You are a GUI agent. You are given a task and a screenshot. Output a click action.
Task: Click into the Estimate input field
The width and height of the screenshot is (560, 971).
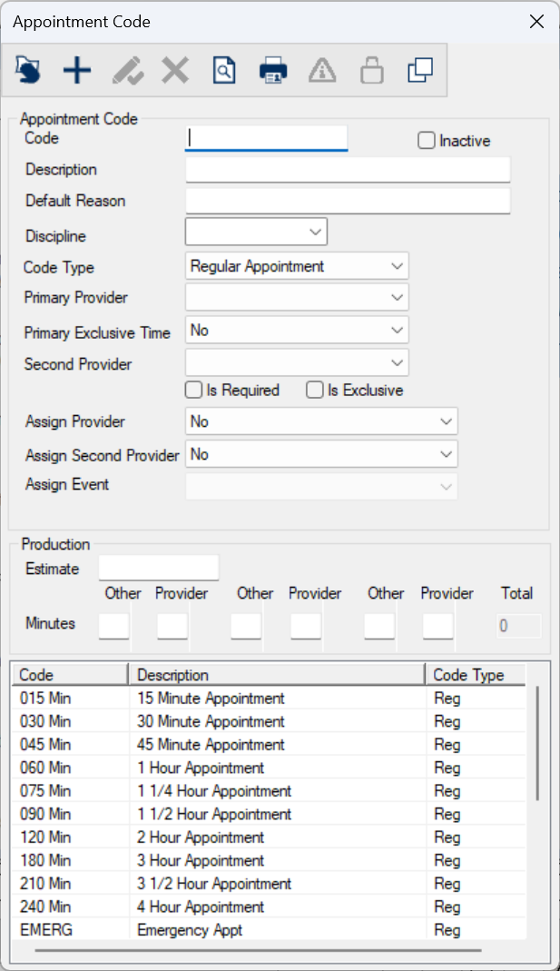pos(159,569)
